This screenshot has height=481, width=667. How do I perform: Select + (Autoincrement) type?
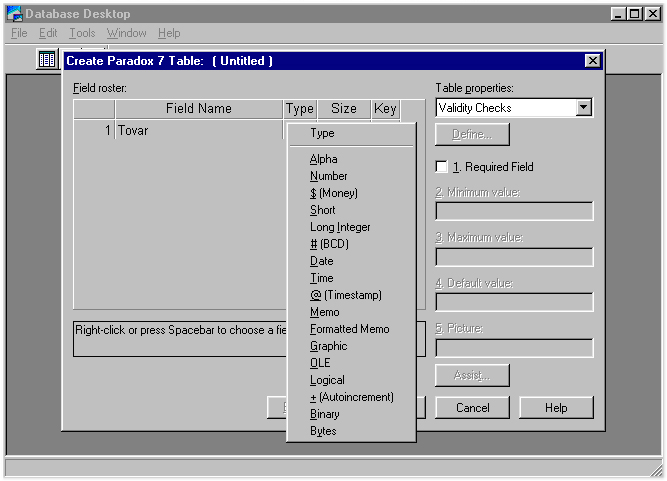pos(351,397)
